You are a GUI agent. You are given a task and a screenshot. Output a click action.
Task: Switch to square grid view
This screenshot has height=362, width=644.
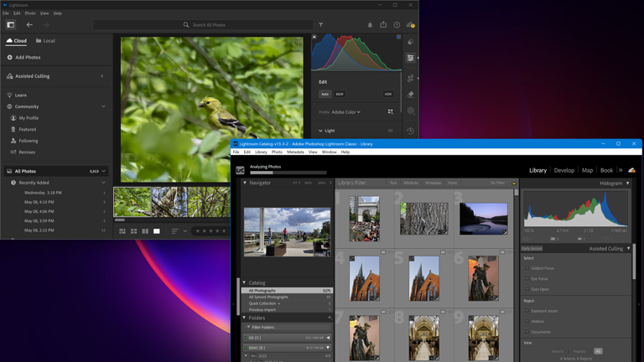(134, 231)
